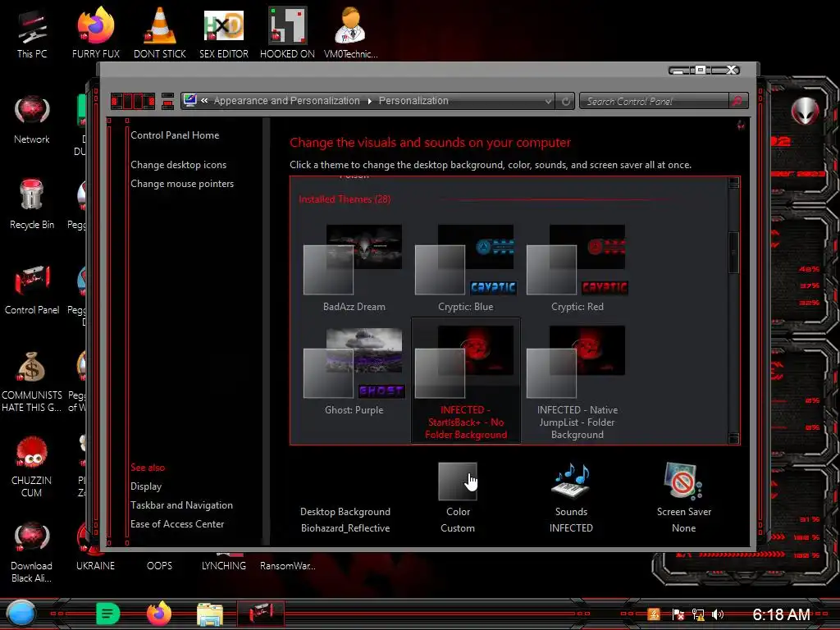Open the CHUZZIN CUM desktop icon
Viewport: 840px width, 630px height.
[32, 466]
